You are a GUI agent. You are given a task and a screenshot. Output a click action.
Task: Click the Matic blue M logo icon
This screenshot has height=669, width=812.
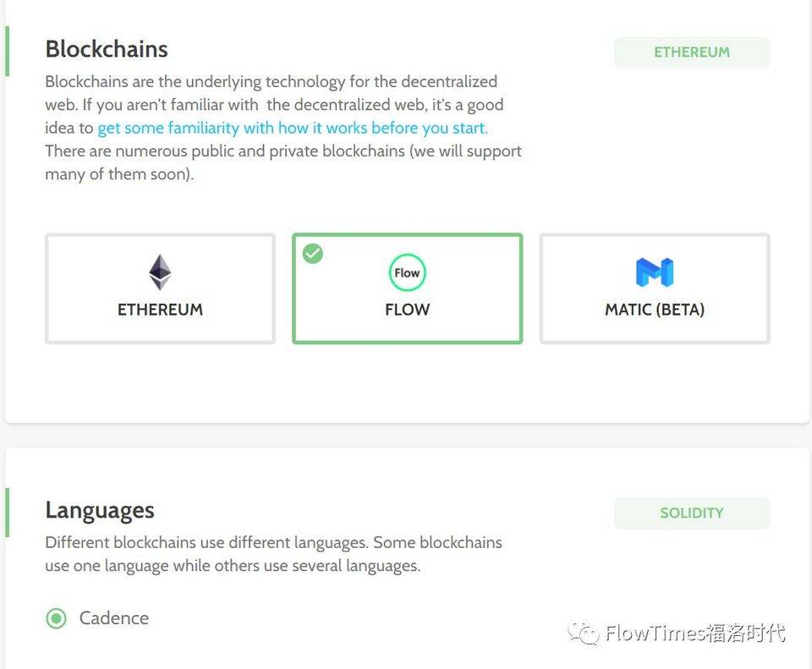pos(654,271)
